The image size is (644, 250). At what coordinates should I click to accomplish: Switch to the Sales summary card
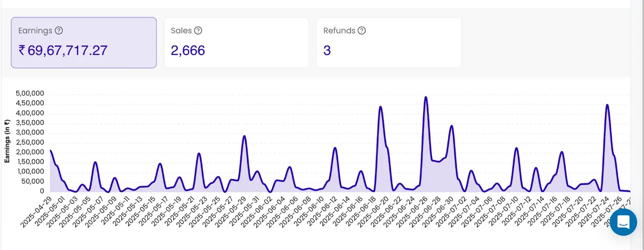point(236,42)
